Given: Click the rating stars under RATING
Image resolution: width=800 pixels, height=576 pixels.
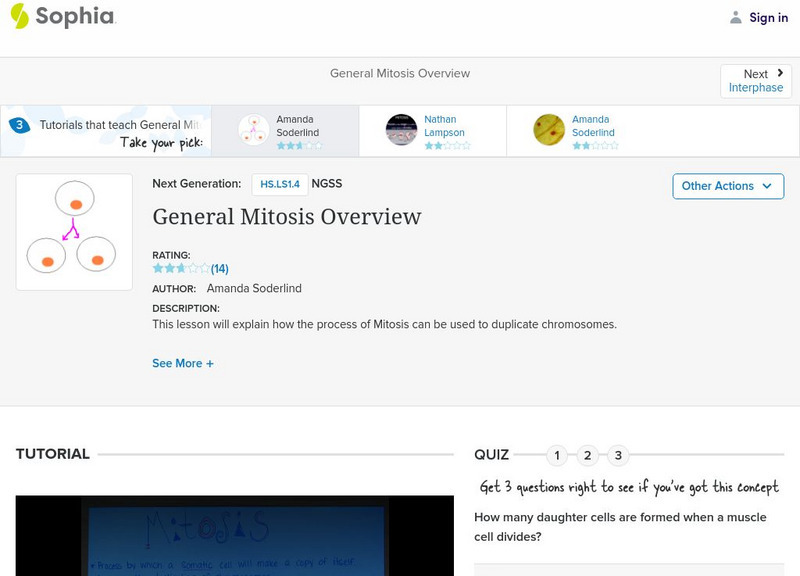Looking at the screenshot, I should [181, 268].
